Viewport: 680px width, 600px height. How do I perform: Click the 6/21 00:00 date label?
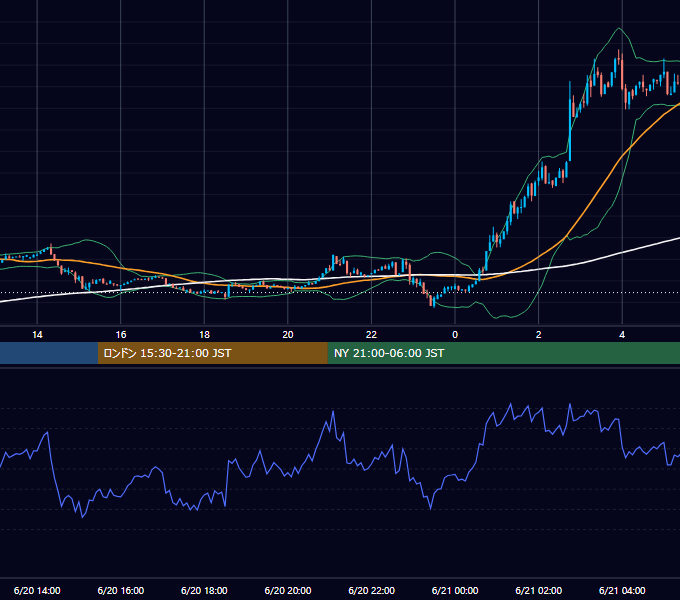(x=455, y=590)
